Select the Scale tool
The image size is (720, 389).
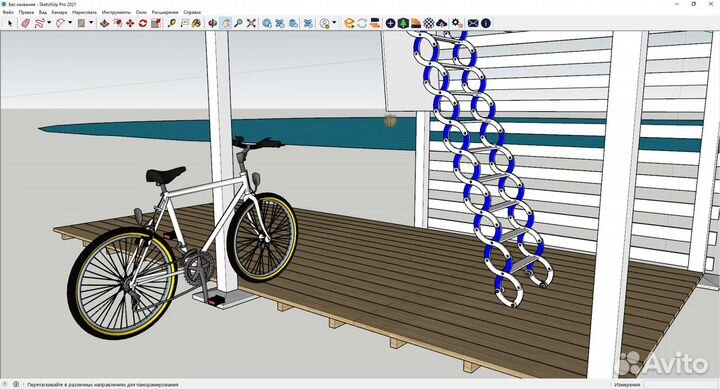(x=156, y=23)
